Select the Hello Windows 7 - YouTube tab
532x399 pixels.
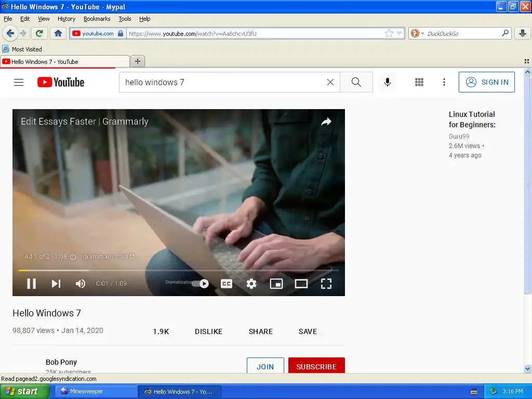point(65,61)
